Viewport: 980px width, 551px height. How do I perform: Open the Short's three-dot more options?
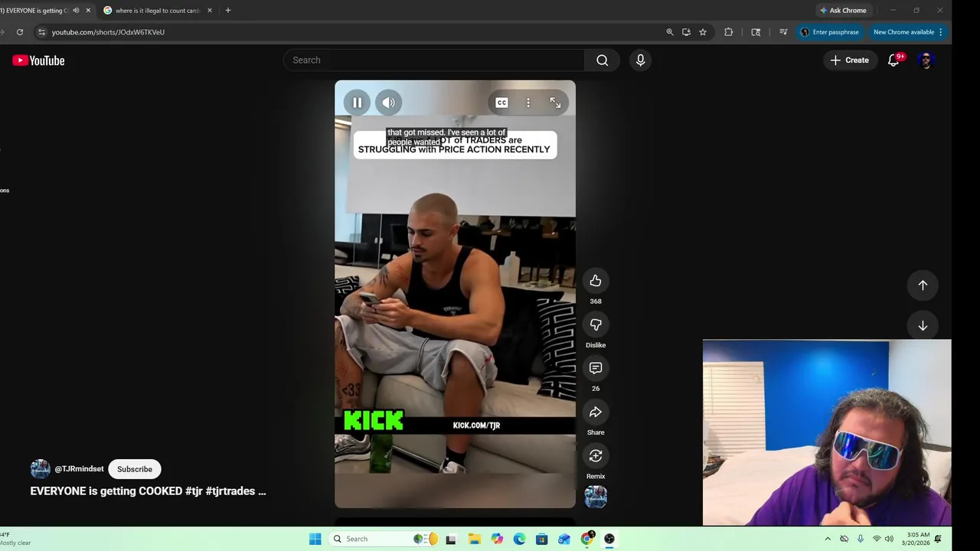pos(528,103)
